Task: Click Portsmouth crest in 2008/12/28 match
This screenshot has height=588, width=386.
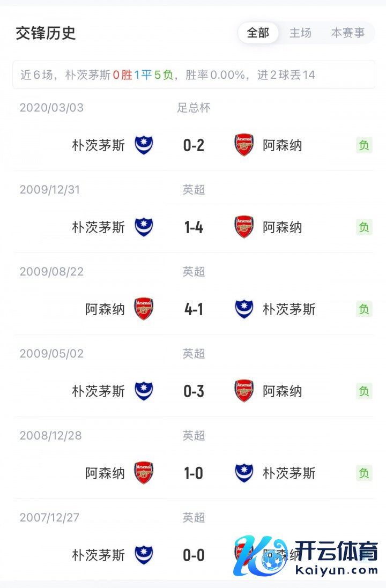Action: click(x=244, y=473)
